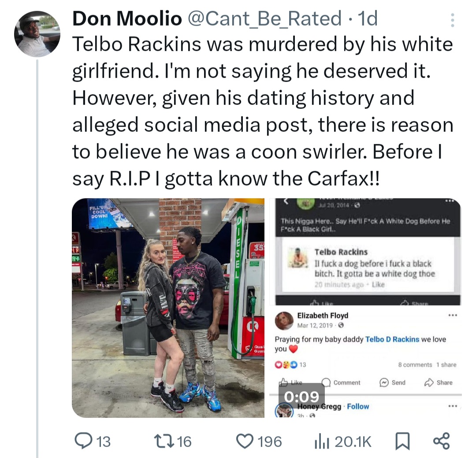Image resolution: width=476 pixels, height=458 pixels.
Task: Click Follow next to Honey Gregg
Action: (x=358, y=406)
